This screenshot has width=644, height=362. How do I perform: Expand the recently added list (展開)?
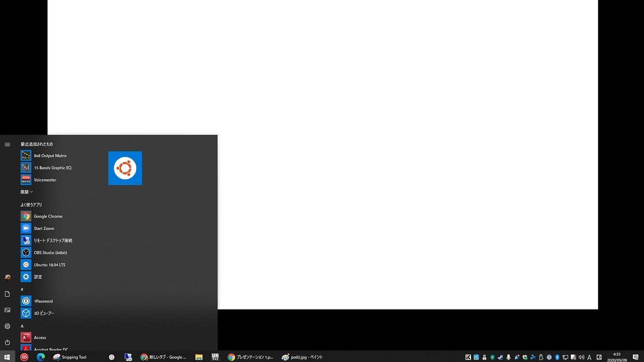click(27, 192)
